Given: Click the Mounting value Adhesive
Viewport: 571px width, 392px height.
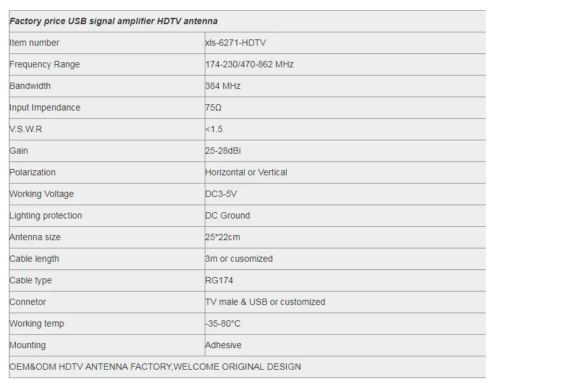Looking at the screenshot, I should point(223,345).
